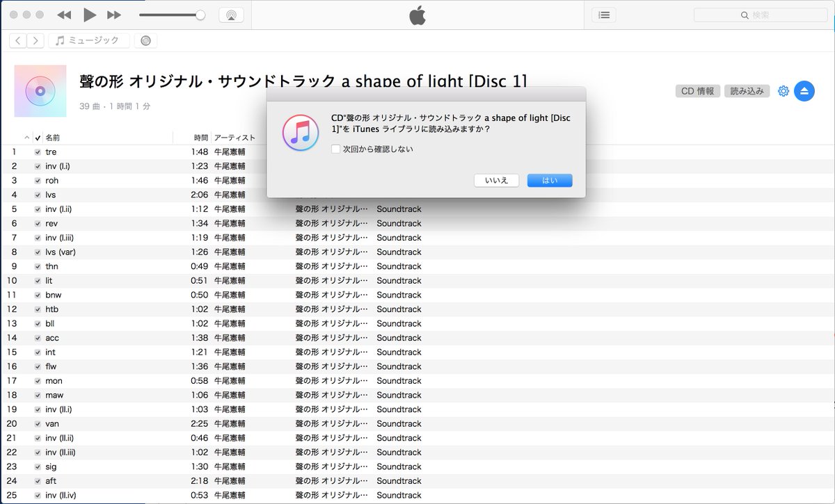Click the 2:18 duration of aft

click(200, 480)
